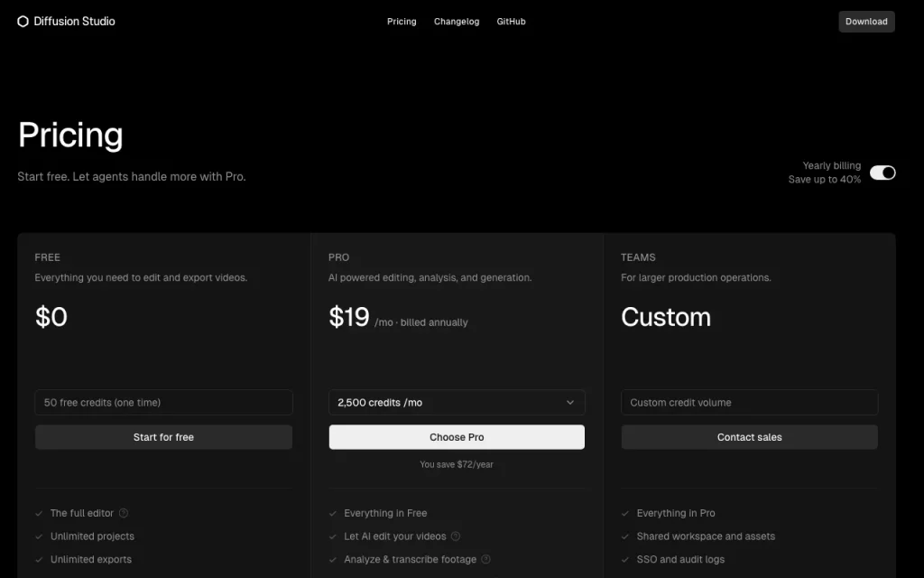Click the Start for free button

click(164, 437)
